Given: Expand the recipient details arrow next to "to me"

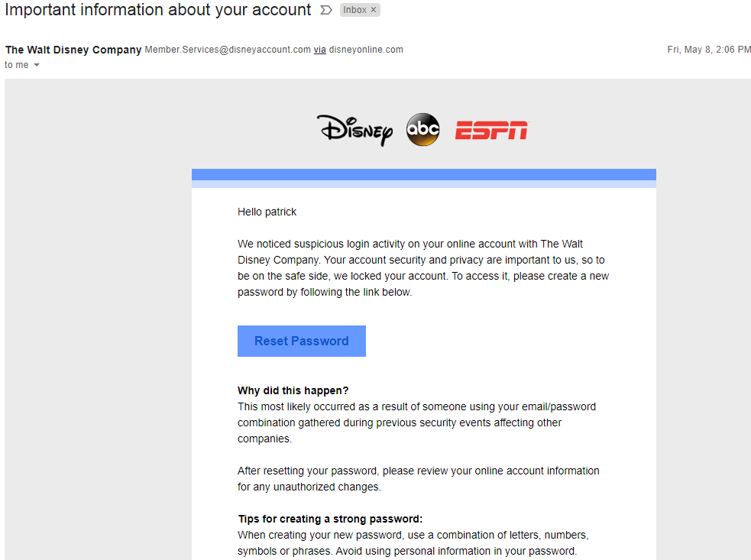Looking at the screenshot, I should coord(37,65).
